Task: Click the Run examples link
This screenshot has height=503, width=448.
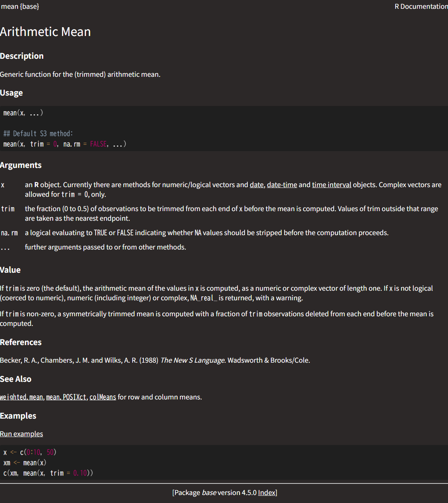Action: pos(22,434)
